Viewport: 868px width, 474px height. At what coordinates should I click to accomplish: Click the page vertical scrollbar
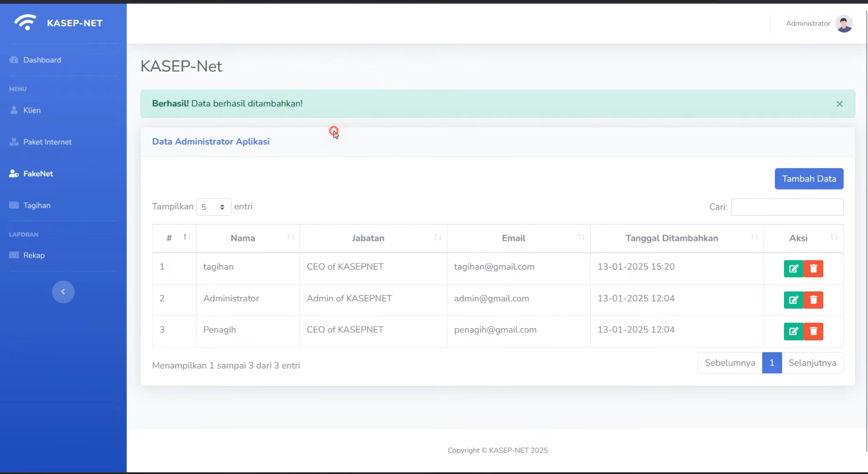point(867,231)
